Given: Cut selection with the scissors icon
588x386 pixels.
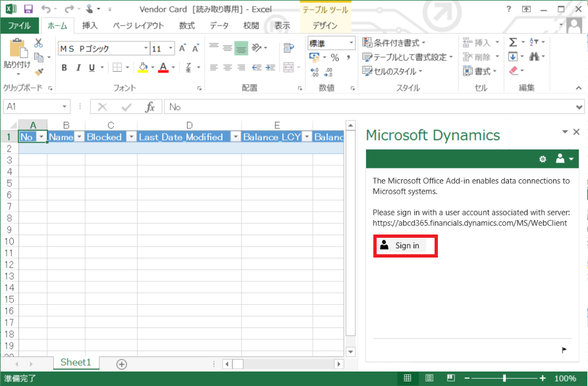Looking at the screenshot, I should tap(38, 43).
